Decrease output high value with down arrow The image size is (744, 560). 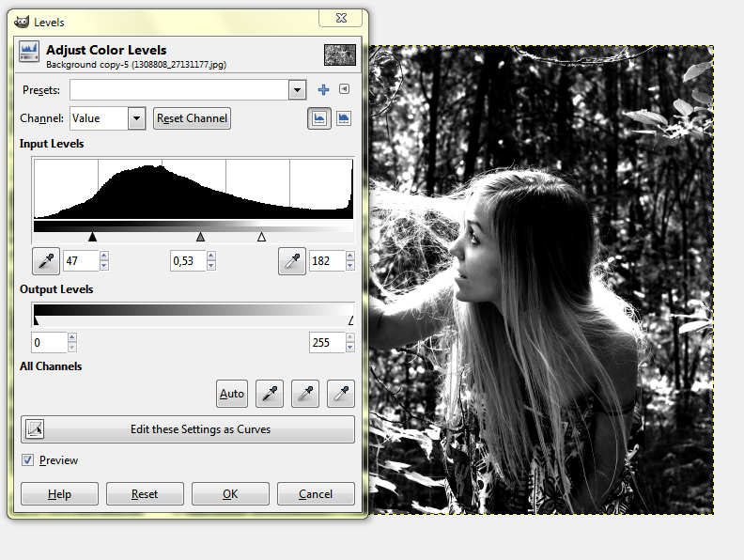350,348
